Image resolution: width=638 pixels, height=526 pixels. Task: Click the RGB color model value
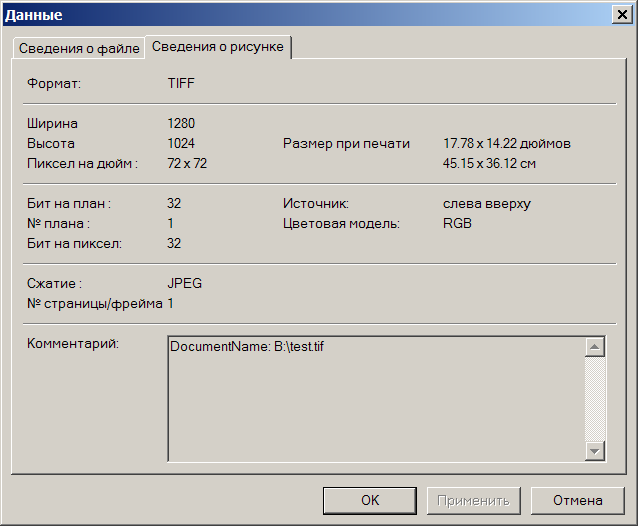point(457,224)
